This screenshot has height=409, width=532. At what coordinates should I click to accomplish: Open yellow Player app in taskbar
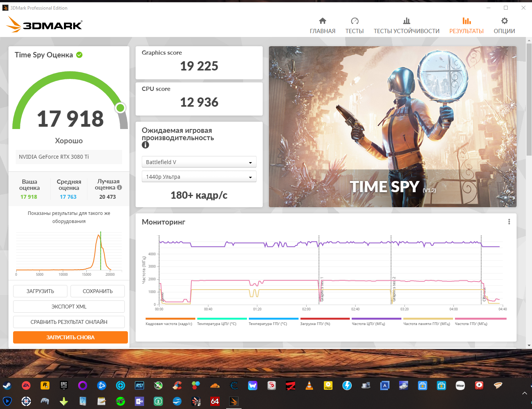click(x=328, y=385)
